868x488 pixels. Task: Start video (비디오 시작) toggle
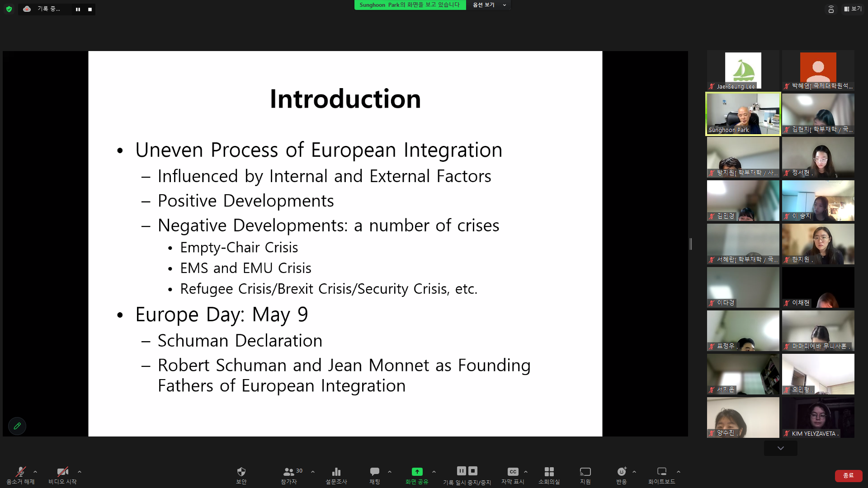(x=62, y=472)
